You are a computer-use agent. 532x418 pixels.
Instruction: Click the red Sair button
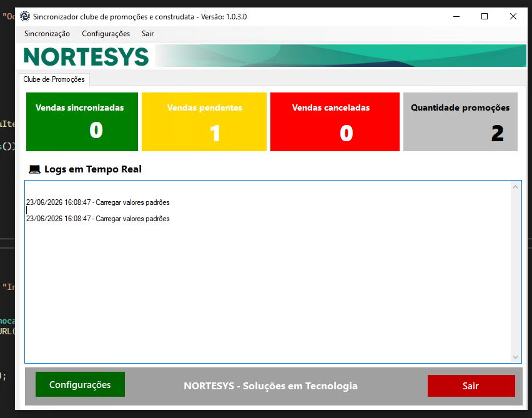471,386
